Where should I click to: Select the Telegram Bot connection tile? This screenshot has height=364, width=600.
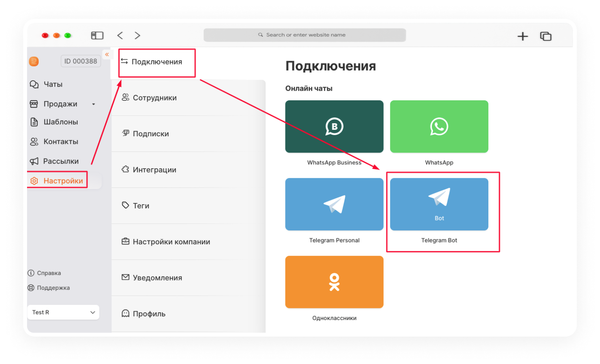pyautogui.click(x=439, y=204)
